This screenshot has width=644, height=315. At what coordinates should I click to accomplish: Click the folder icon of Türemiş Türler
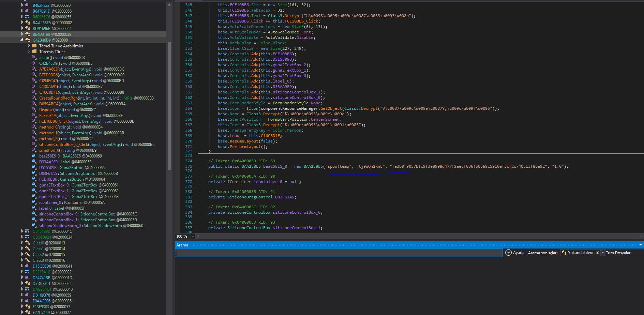[x=34, y=51]
